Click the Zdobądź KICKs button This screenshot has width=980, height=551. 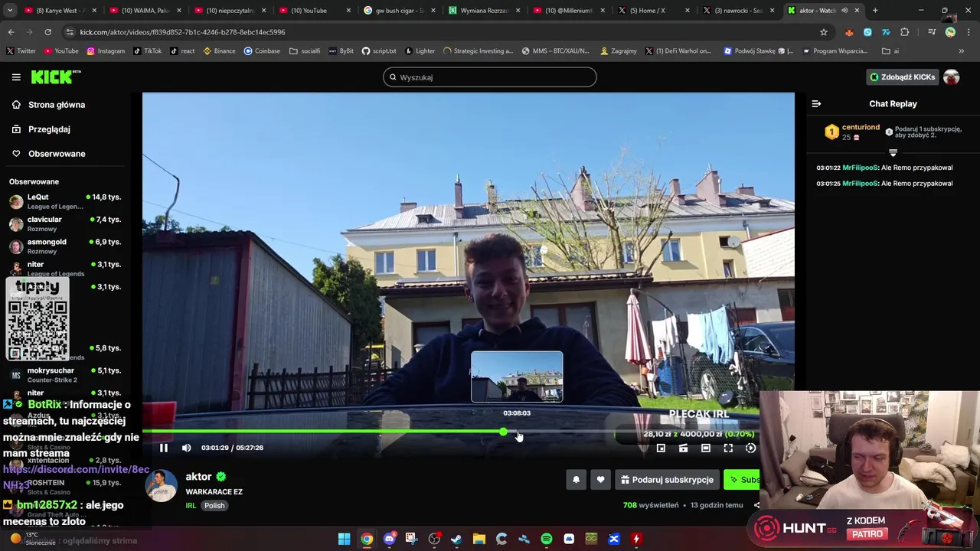pyautogui.click(x=902, y=77)
